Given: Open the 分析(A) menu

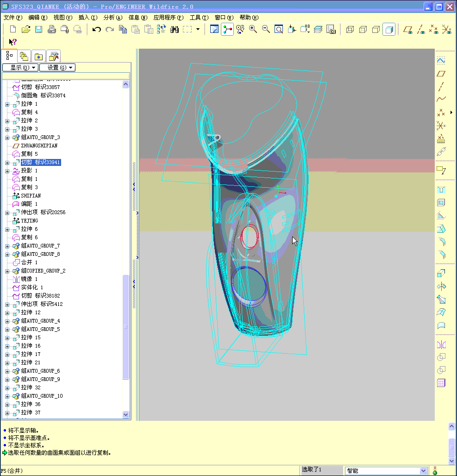Looking at the screenshot, I should [113, 18].
